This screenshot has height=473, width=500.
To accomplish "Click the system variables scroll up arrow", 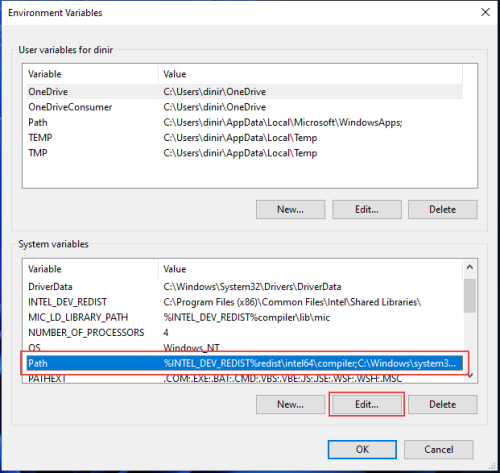I will (x=470, y=267).
